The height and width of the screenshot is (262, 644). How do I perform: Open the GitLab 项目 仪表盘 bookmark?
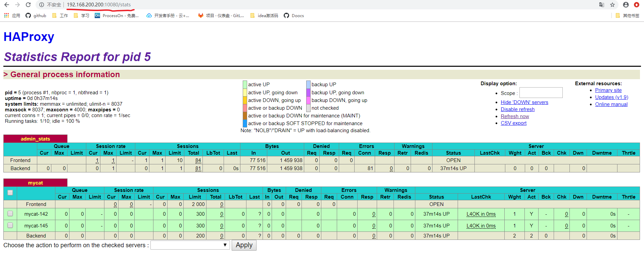click(x=221, y=15)
